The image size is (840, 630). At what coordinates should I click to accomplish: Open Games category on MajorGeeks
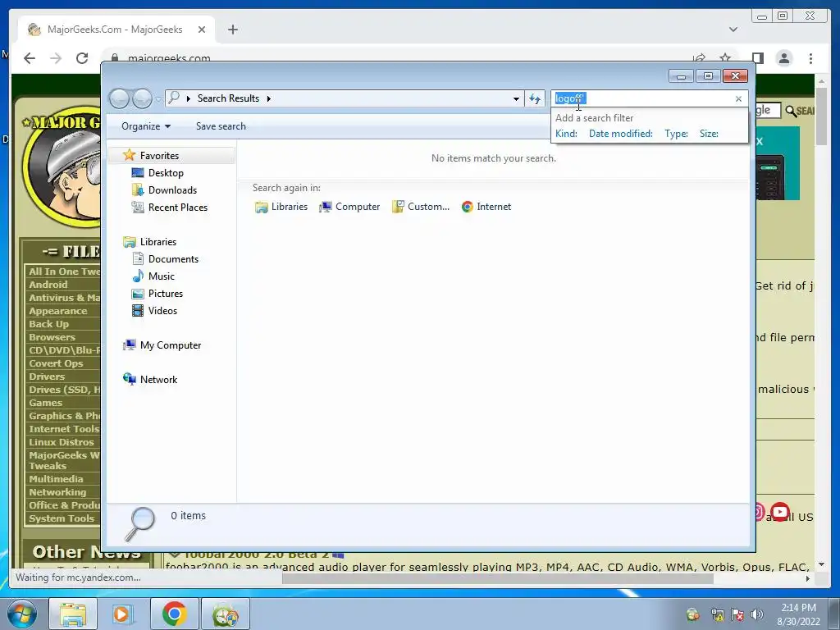coord(46,402)
